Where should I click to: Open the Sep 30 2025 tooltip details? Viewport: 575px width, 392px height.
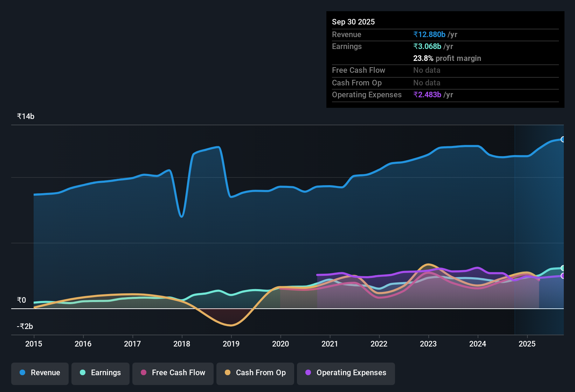pos(353,22)
